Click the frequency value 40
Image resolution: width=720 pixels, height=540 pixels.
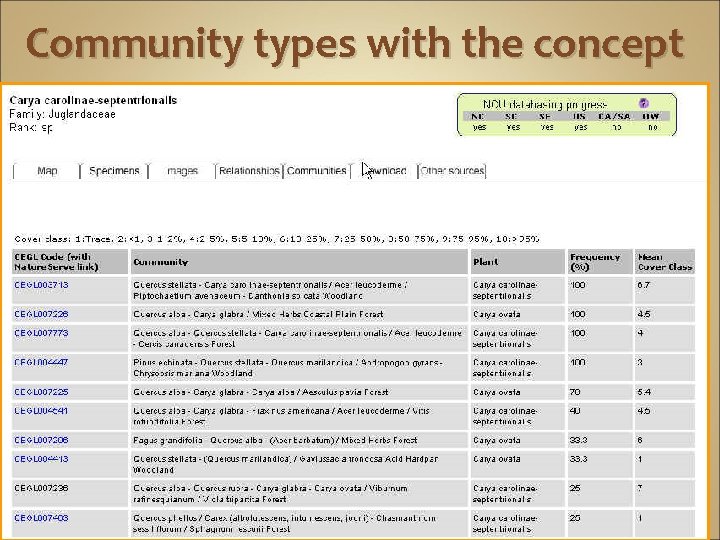tap(575, 411)
